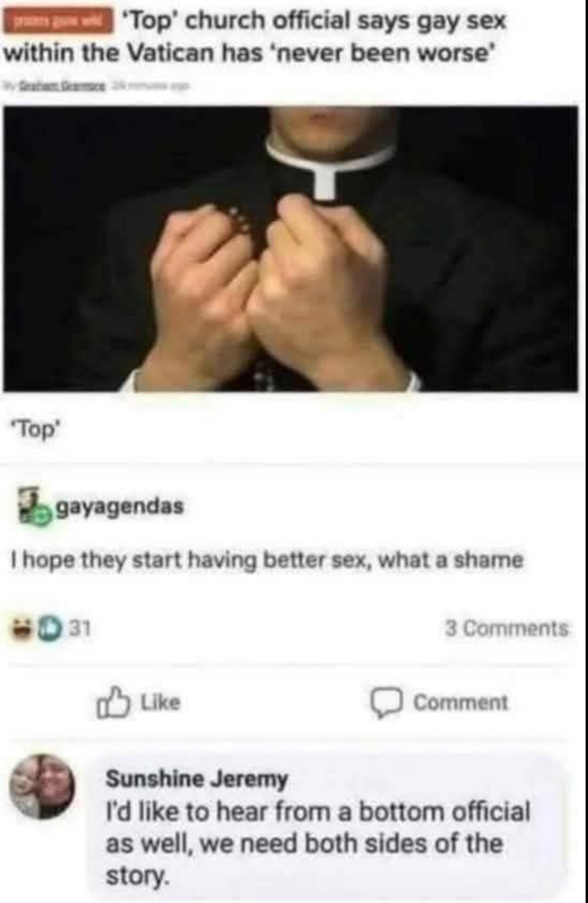Click the blue like reaction icon
The height and width of the screenshot is (903, 588).
[51, 629]
